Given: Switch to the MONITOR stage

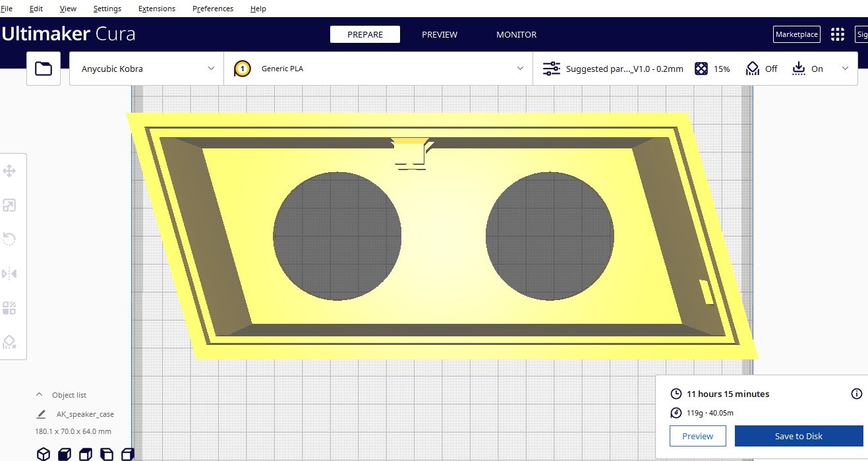Looking at the screenshot, I should pyautogui.click(x=517, y=34).
